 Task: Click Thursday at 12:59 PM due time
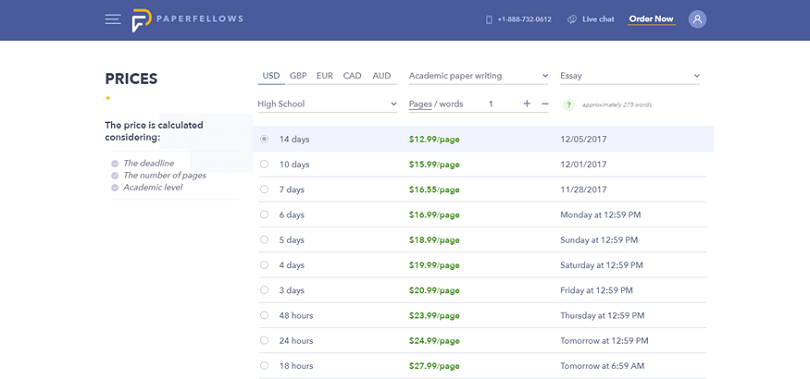[x=602, y=315]
